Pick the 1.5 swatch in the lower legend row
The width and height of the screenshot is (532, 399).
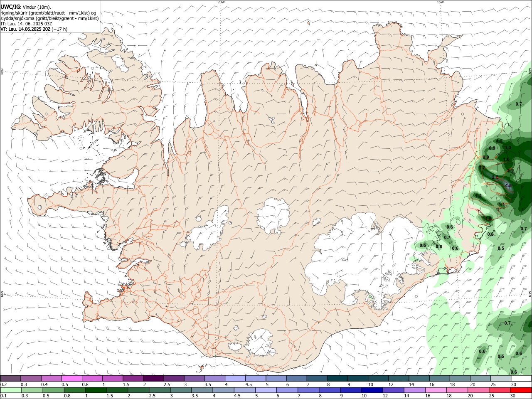[118, 390]
